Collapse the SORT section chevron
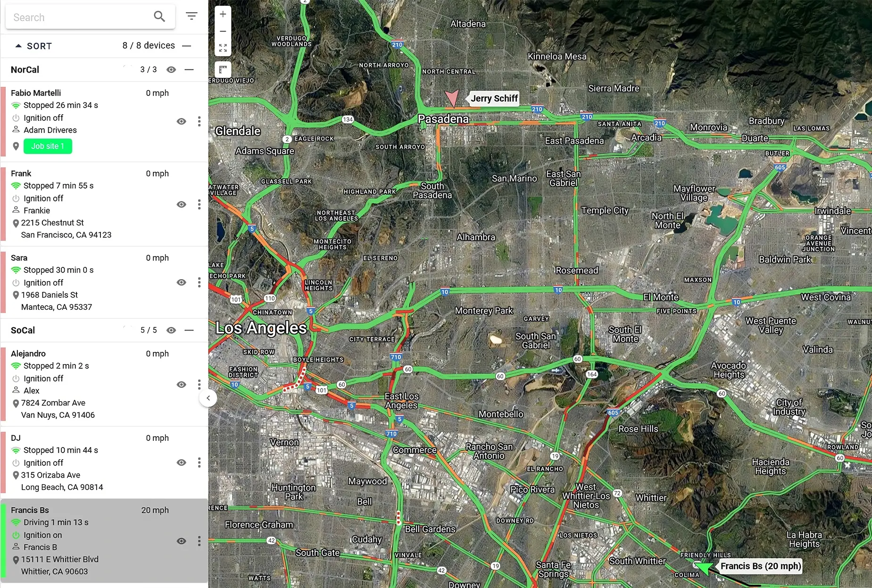The width and height of the screenshot is (872, 588). tap(19, 45)
